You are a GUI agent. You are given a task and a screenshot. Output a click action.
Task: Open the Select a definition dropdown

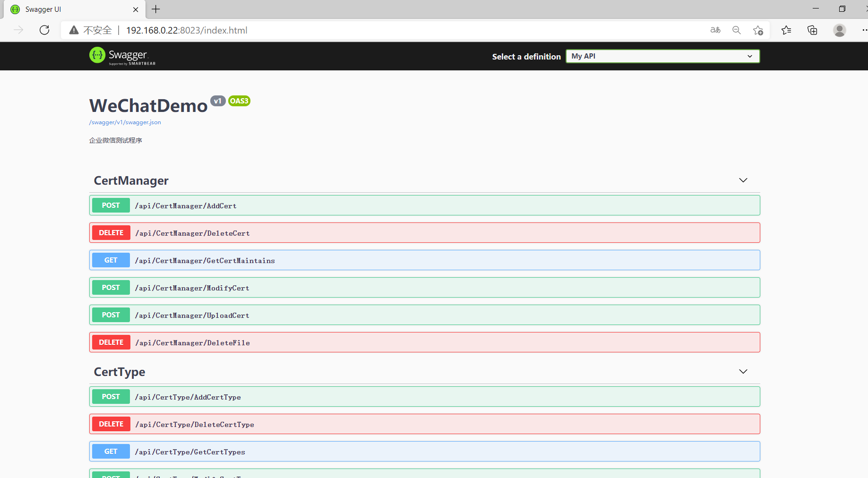tap(662, 56)
